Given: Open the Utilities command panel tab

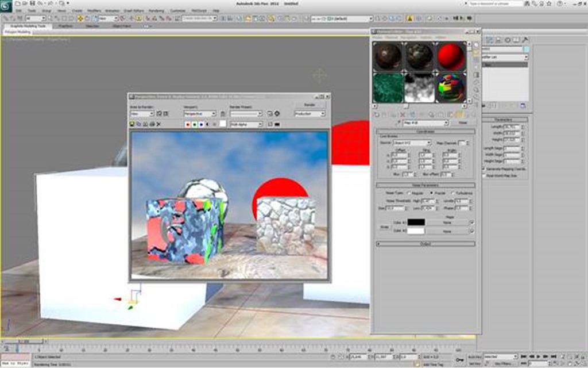Looking at the screenshot, I should [x=525, y=40].
